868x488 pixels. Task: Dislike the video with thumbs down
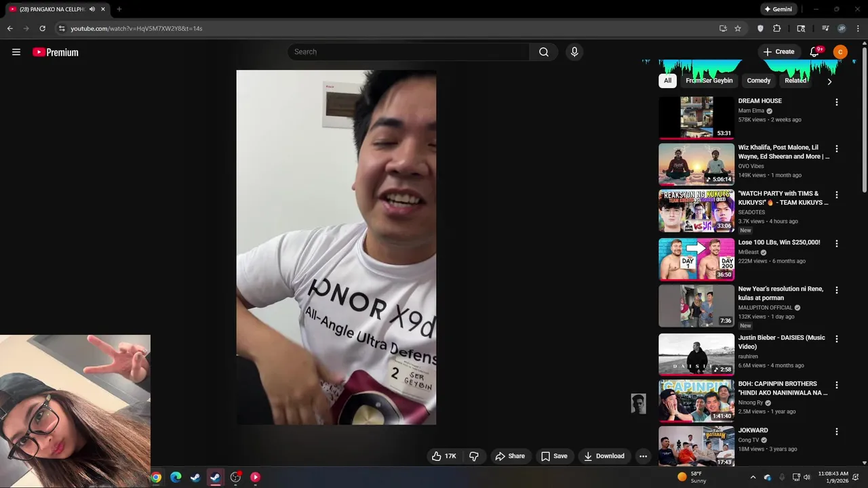tap(474, 456)
